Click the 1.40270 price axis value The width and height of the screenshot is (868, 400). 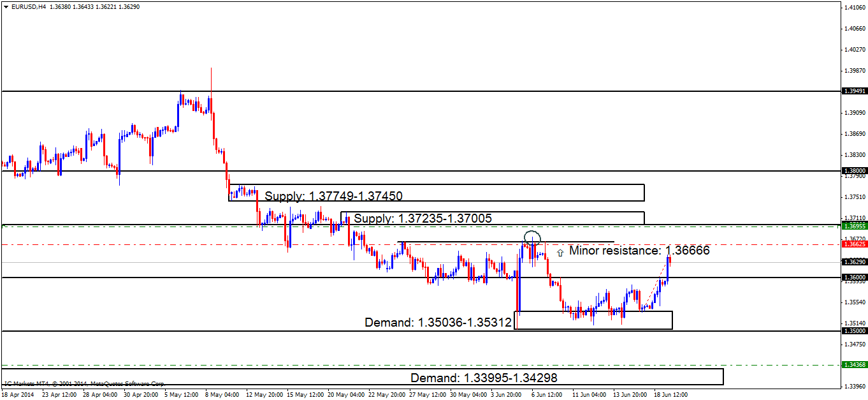click(x=853, y=49)
